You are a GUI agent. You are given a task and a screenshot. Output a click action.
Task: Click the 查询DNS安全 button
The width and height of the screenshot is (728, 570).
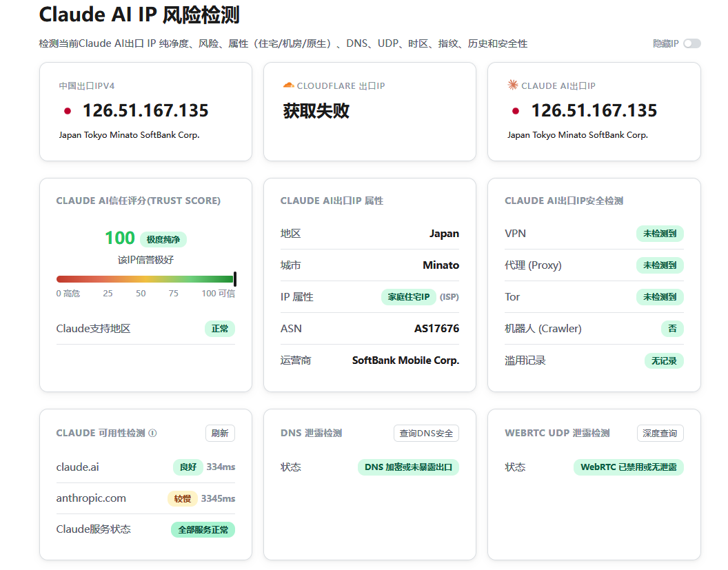pyautogui.click(x=426, y=433)
